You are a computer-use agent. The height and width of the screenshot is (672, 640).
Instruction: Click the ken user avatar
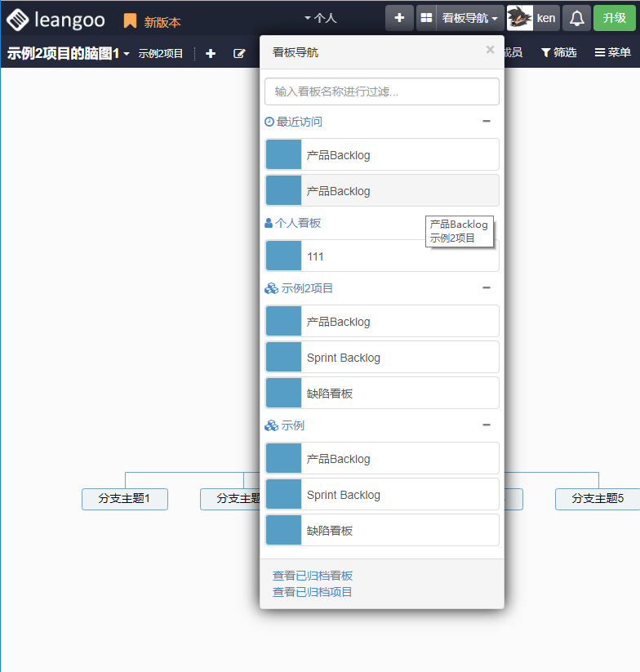tap(520, 18)
